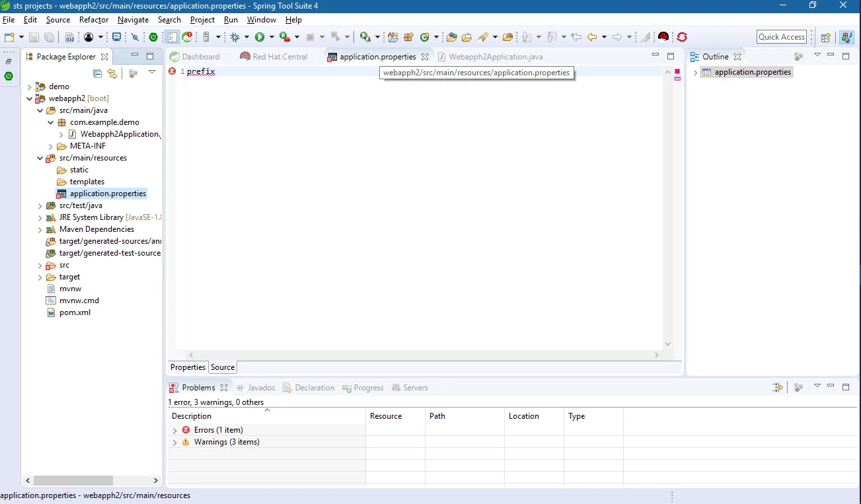Click the Search flashlight toolbar icon
861x504 pixels.
pos(483,37)
